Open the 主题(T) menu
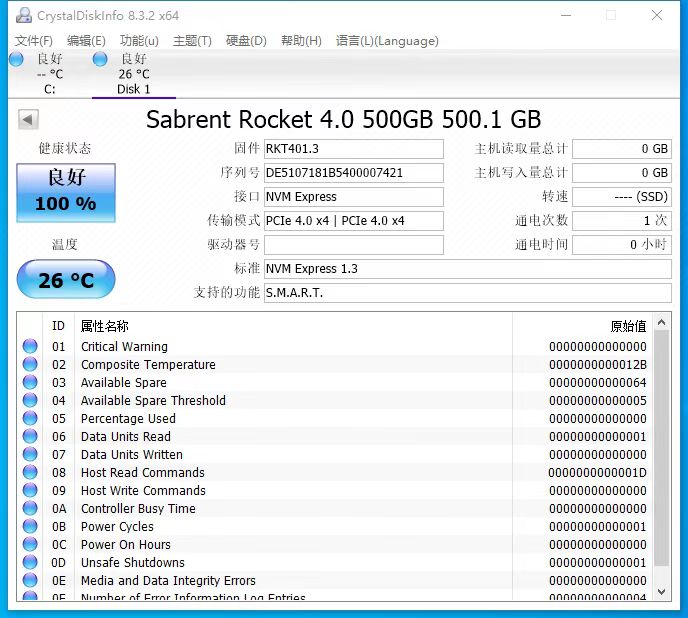The width and height of the screenshot is (688, 618). [x=192, y=41]
